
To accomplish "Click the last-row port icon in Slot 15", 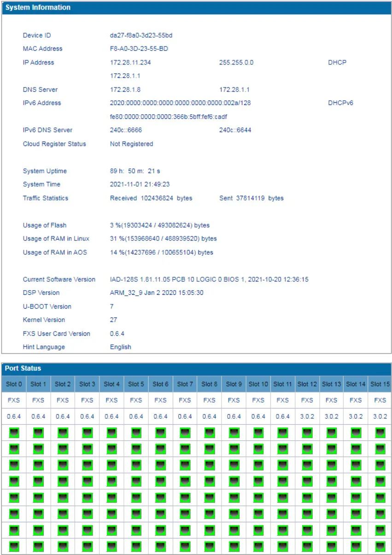I will click(380, 546).
